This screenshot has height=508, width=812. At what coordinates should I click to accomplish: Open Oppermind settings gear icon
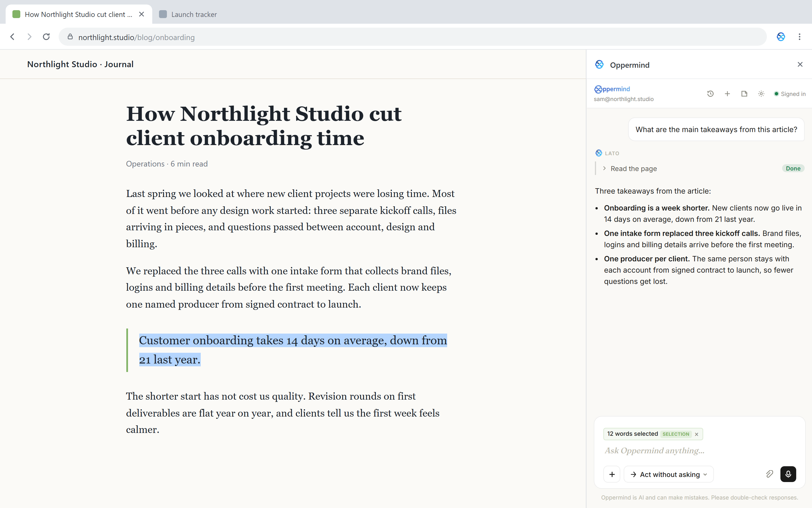pyautogui.click(x=761, y=94)
